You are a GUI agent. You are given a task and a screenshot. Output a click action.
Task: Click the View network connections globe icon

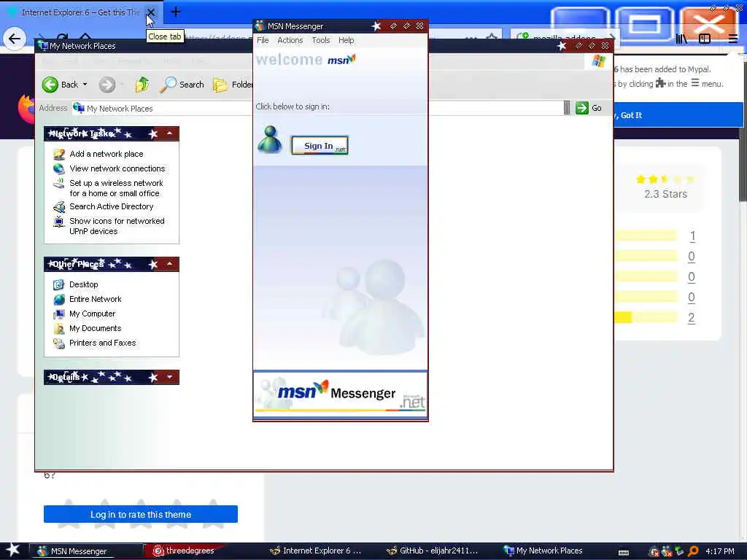[x=59, y=168]
